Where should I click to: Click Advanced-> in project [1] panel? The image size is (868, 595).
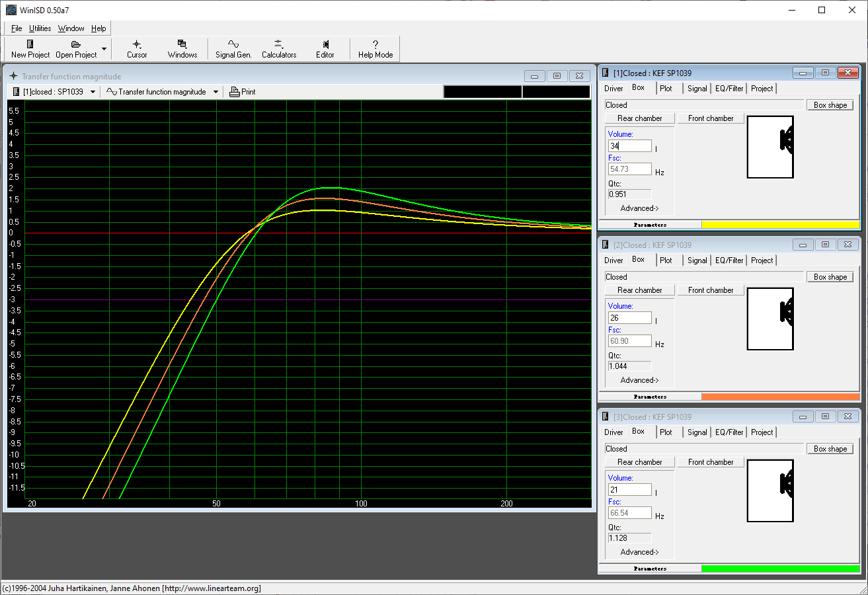(x=639, y=208)
